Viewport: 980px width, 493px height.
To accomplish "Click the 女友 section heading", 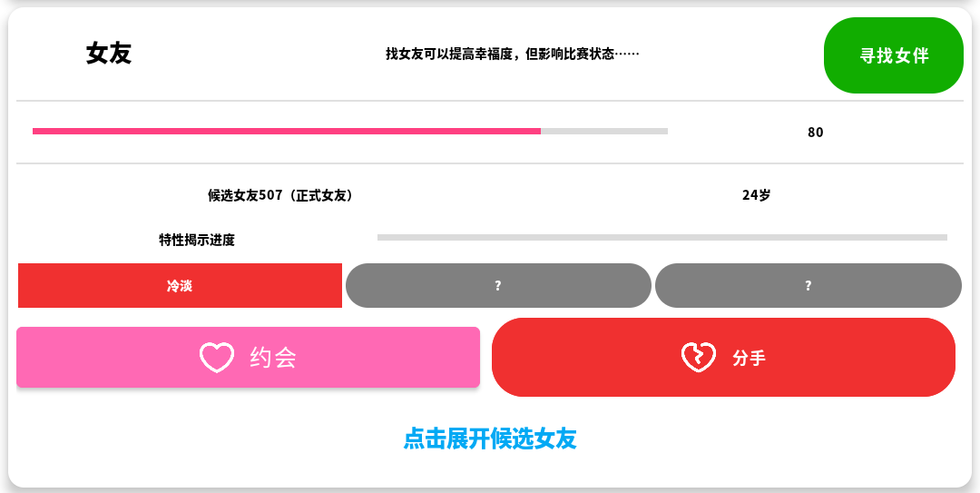I will pyautogui.click(x=109, y=54).
